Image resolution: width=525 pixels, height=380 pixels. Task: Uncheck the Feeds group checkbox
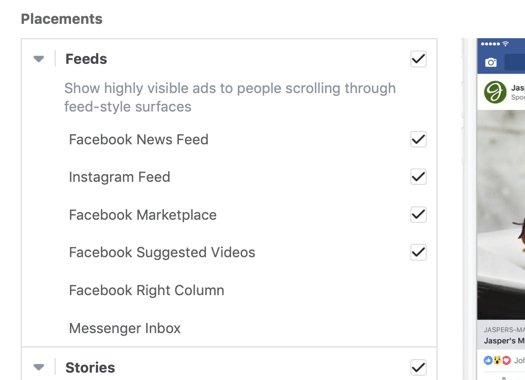[418, 59]
